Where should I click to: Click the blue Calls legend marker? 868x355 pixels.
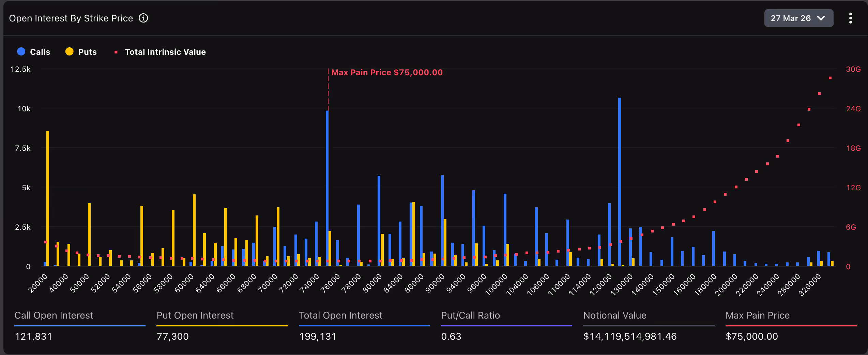click(21, 51)
